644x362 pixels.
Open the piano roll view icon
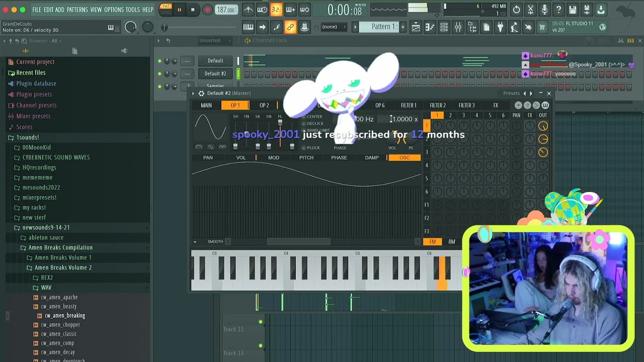[x=430, y=27]
